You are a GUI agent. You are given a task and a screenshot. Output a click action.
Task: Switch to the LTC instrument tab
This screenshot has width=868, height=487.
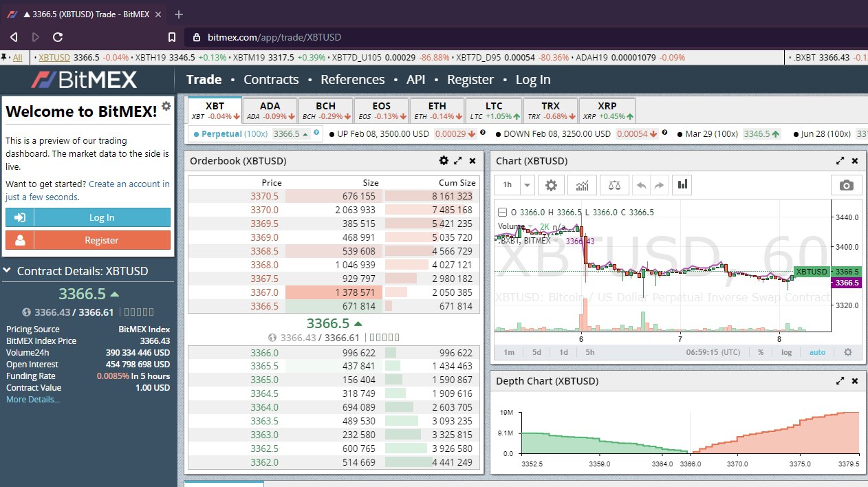(494, 110)
